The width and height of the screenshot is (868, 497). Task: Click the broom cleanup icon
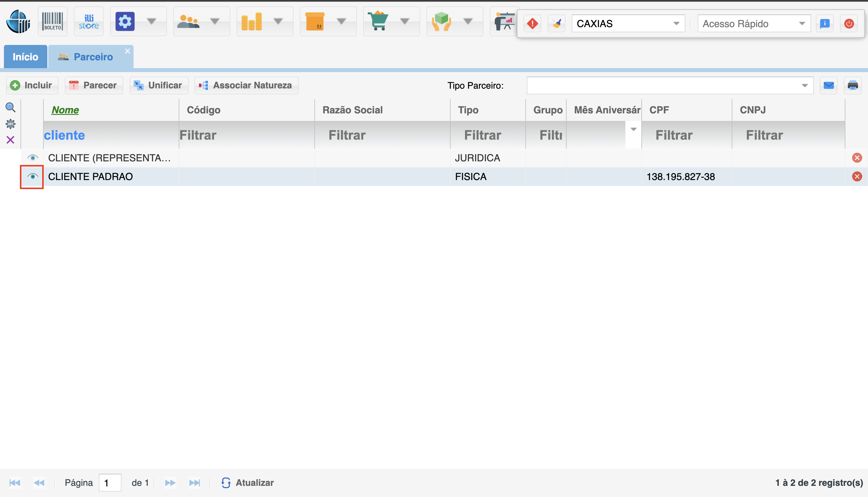click(557, 24)
